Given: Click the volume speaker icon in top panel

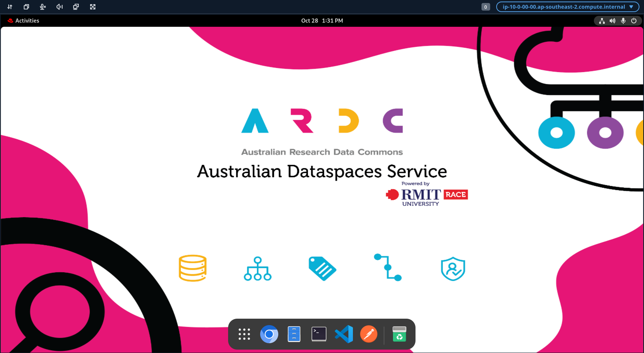Looking at the screenshot, I should 612,21.
